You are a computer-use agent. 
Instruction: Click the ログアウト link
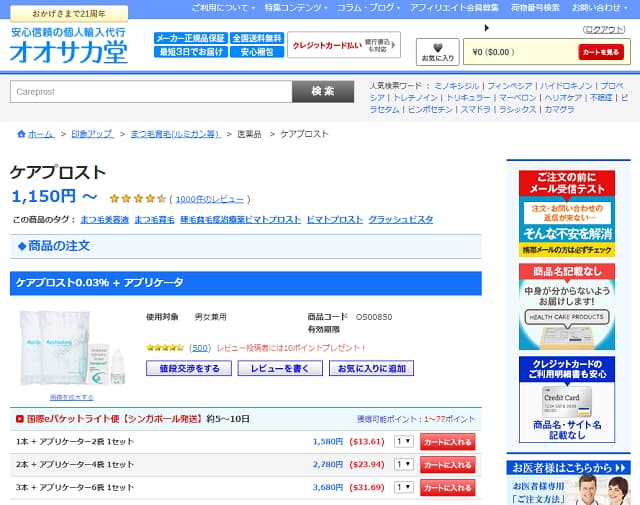pyautogui.click(x=604, y=29)
